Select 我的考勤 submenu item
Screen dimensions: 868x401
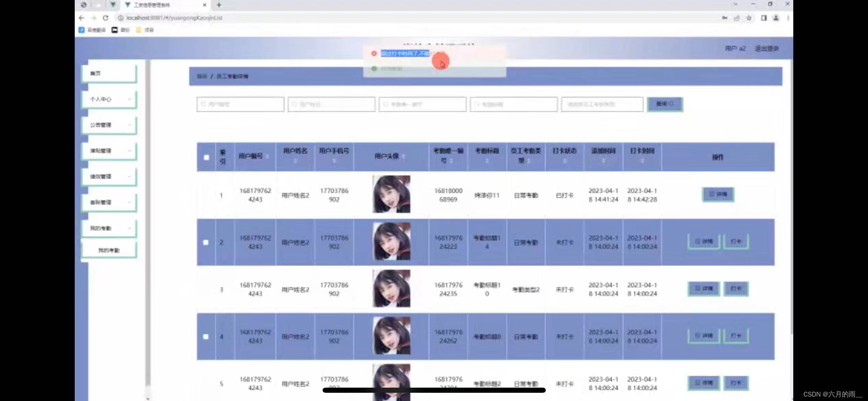click(109, 250)
